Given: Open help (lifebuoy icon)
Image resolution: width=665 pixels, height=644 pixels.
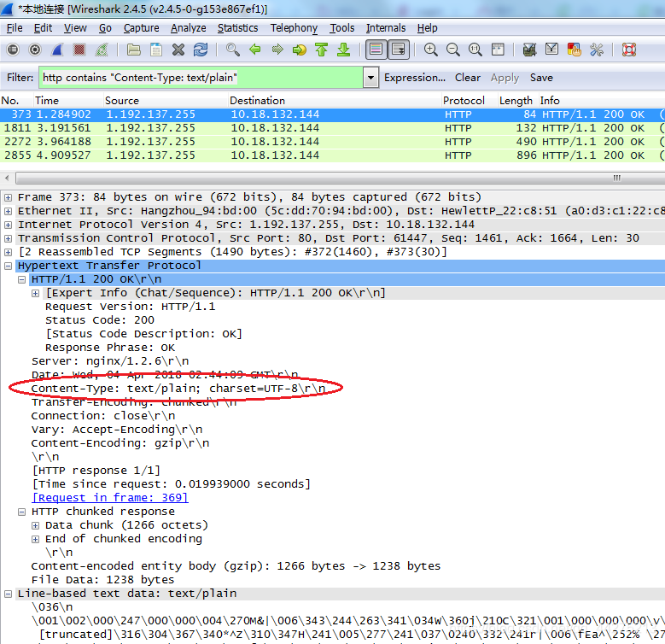Looking at the screenshot, I should click(x=629, y=50).
